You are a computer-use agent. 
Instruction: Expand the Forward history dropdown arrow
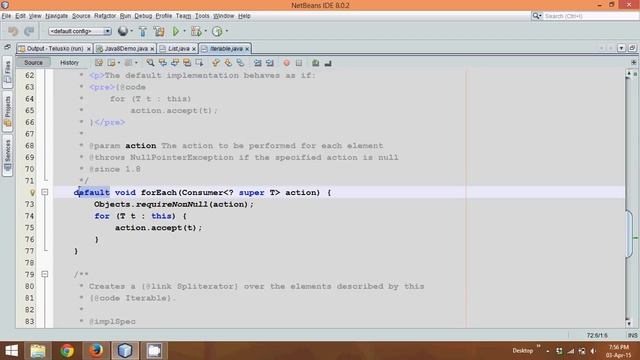(136, 63)
